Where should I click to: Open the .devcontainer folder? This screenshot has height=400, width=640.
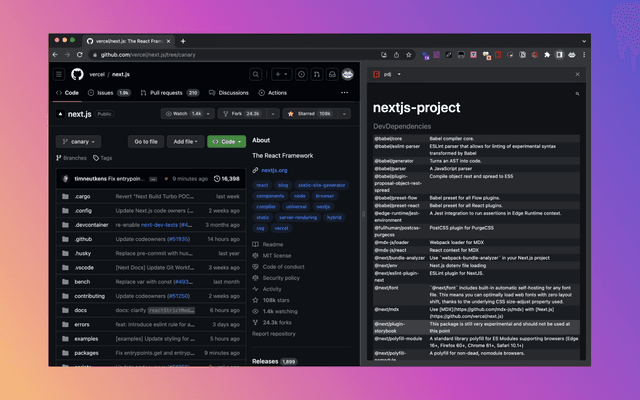tap(91, 225)
